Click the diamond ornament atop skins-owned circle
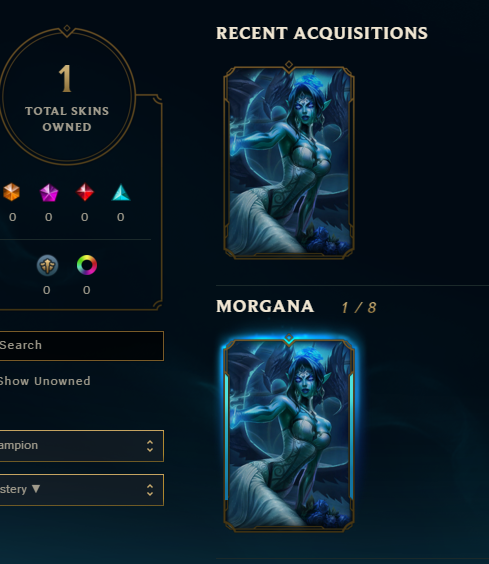This screenshot has width=489, height=564. [67, 28]
